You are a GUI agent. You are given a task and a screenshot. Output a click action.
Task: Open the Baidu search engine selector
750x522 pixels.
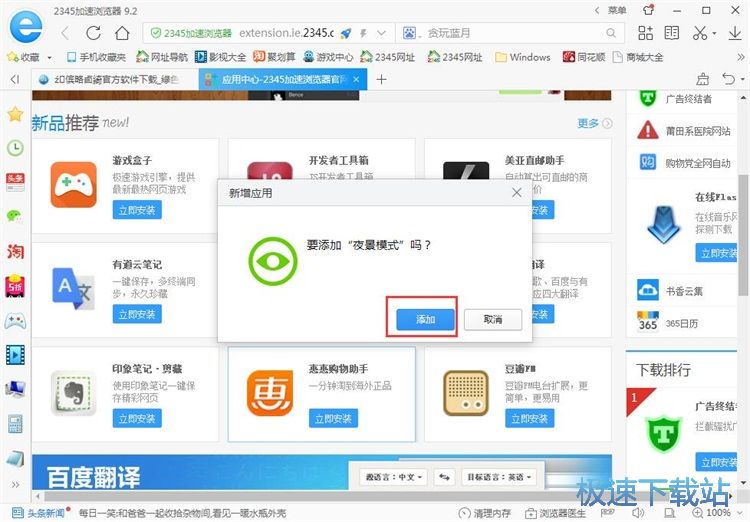tap(411, 33)
